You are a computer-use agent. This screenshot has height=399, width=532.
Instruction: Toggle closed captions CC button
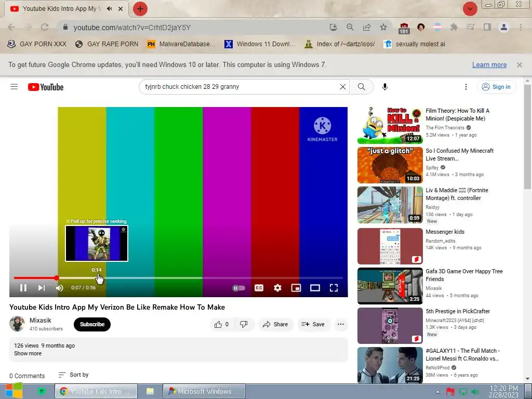259,288
